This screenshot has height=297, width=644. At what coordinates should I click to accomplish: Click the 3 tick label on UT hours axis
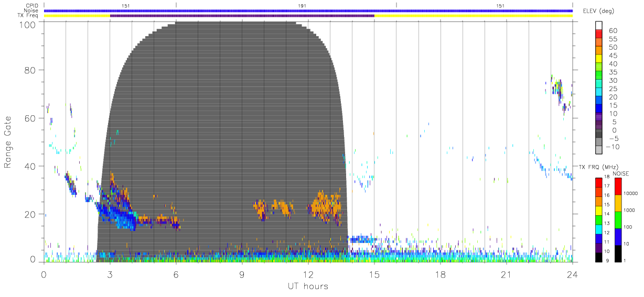[110, 274]
